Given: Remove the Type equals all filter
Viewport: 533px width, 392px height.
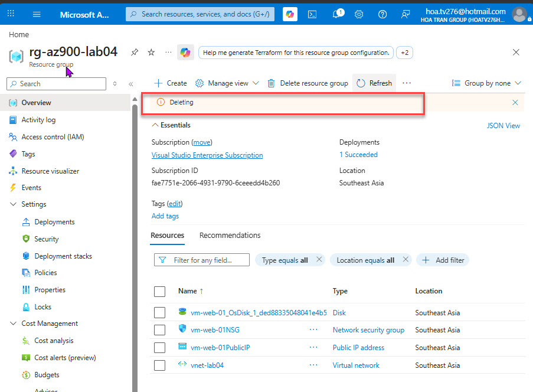Looking at the screenshot, I should pyautogui.click(x=319, y=259).
